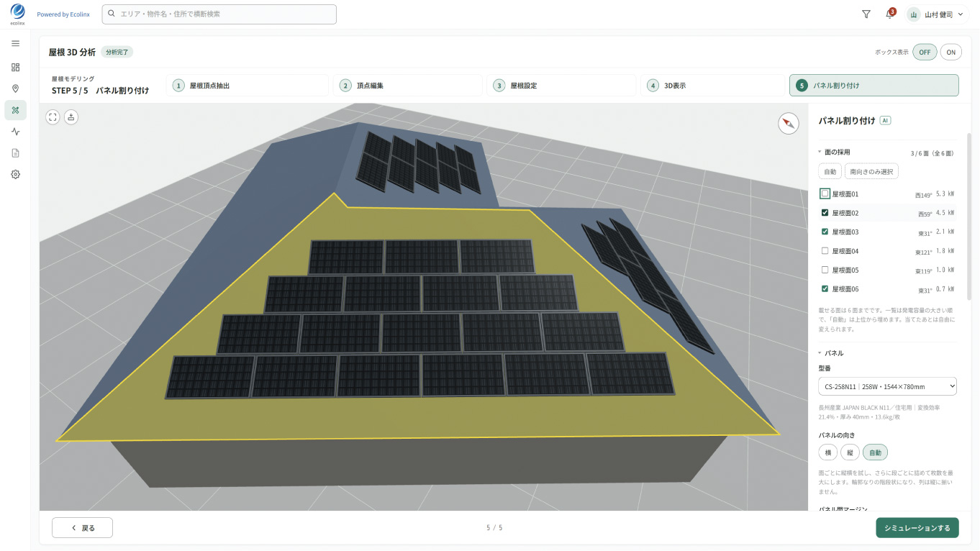Set panel orientation to 縦
980x551 pixels.
coord(849,452)
